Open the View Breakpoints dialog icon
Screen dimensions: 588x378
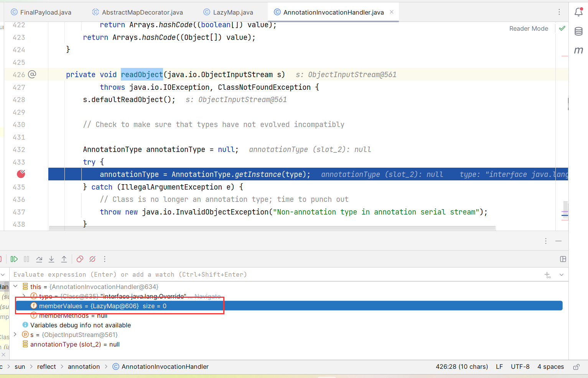(x=80, y=259)
